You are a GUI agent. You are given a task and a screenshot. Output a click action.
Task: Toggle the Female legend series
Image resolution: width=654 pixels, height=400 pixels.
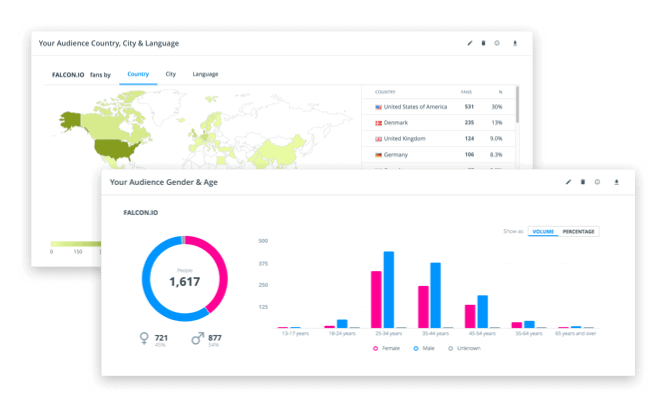coord(387,348)
